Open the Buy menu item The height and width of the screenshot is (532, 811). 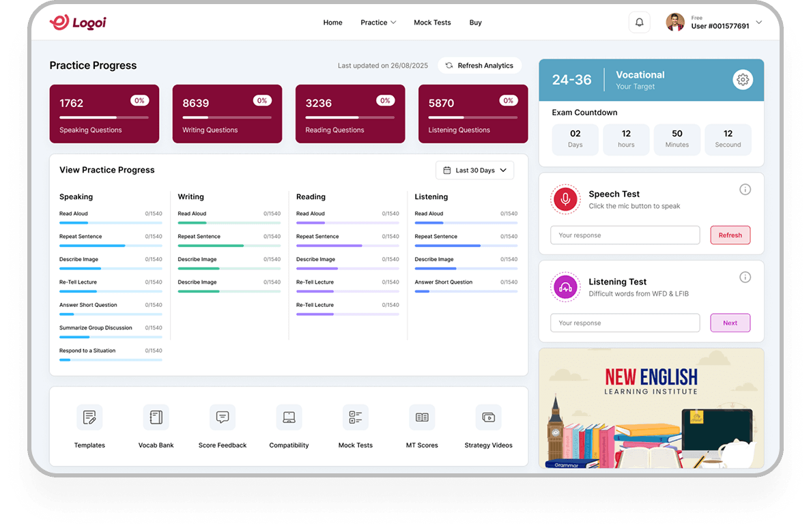click(x=475, y=23)
